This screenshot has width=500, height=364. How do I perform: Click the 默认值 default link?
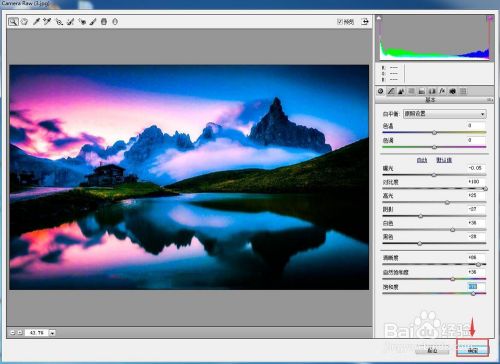[x=444, y=160]
